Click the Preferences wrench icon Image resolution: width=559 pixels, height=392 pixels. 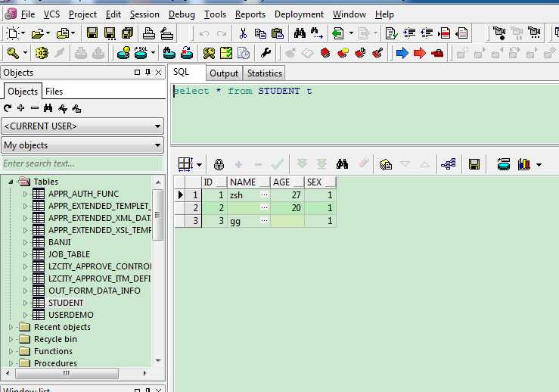click(x=266, y=54)
